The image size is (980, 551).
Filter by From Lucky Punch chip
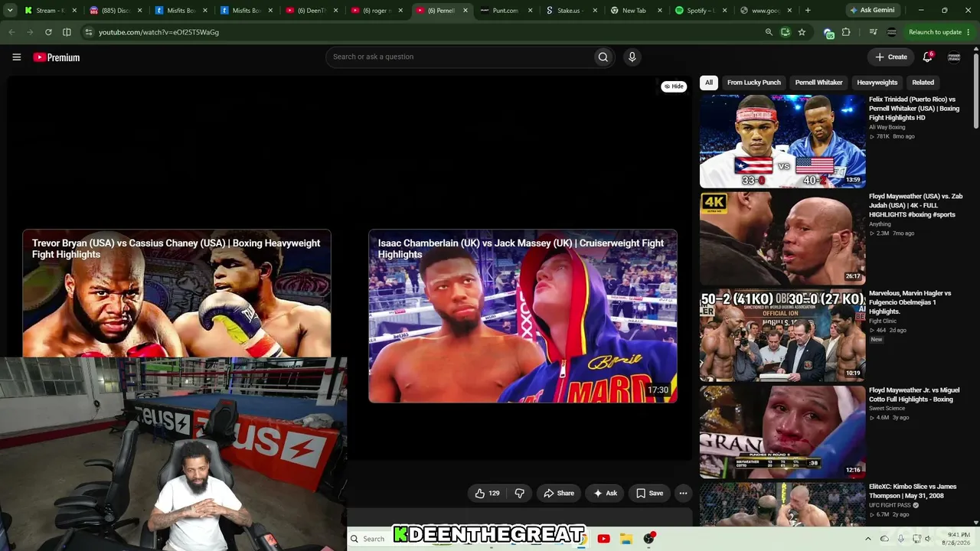point(754,83)
